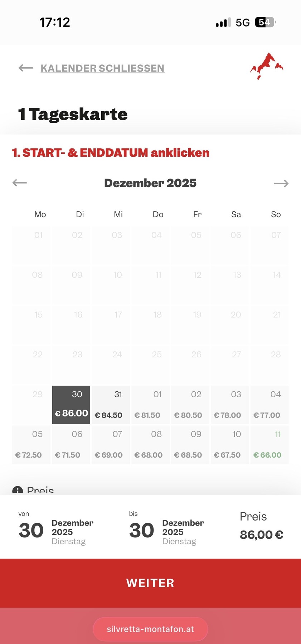The height and width of the screenshot is (644, 301).
Task: Tap the 'von' start date 30 Dezember
Action: (x=56, y=530)
